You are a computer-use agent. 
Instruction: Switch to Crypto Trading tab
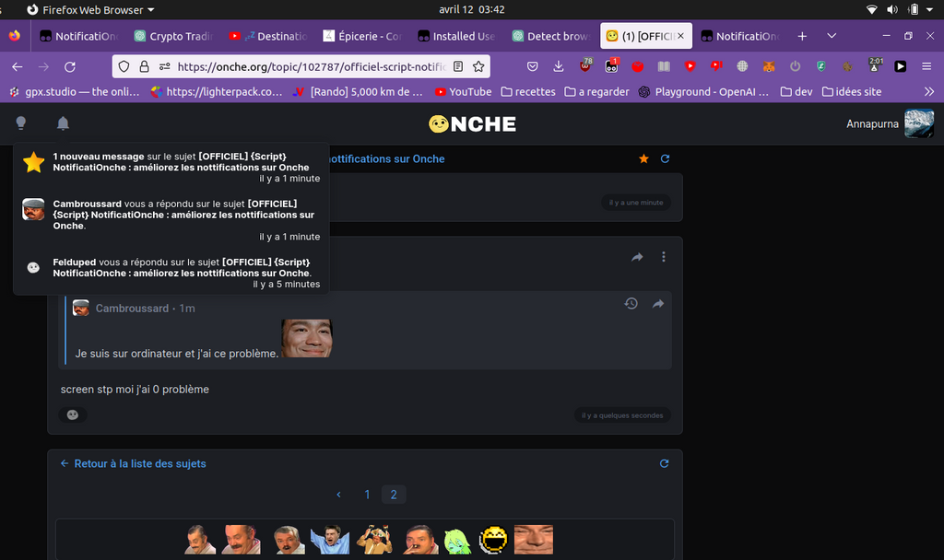tap(174, 36)
